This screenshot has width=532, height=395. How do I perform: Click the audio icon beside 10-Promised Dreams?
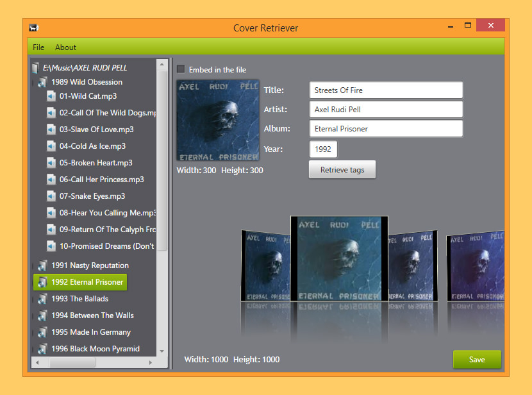51,246
